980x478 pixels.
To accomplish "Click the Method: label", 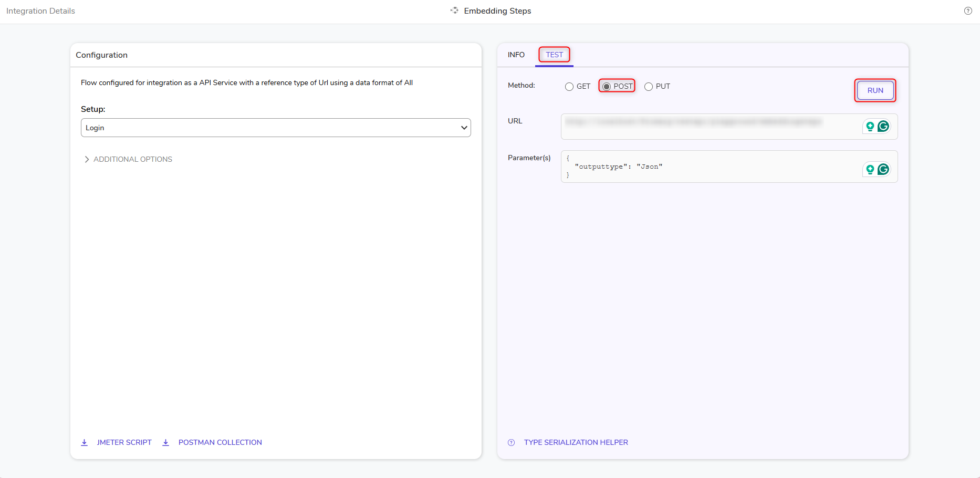I will 521,85.
